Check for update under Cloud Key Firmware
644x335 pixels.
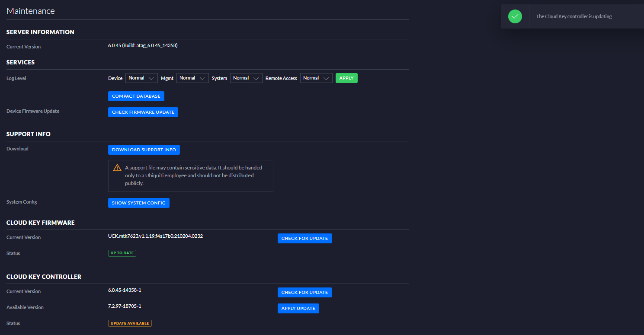pos(304,239)
